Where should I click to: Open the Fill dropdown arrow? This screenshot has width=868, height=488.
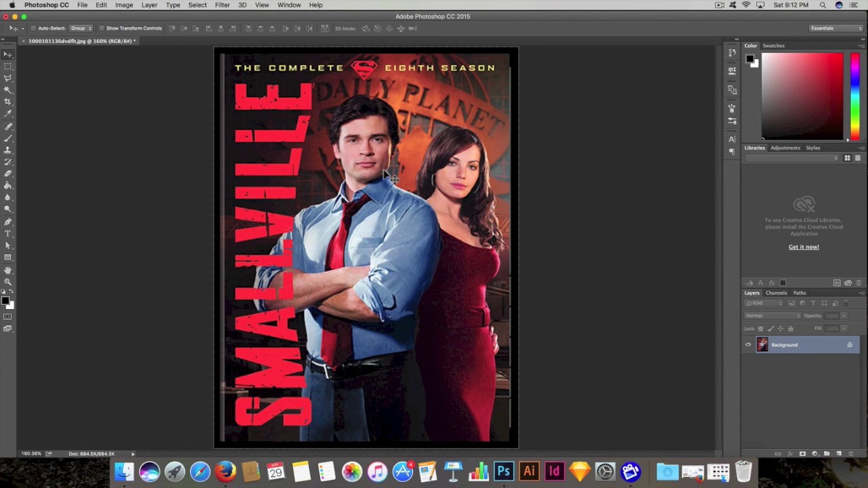(x=844, y=329)
